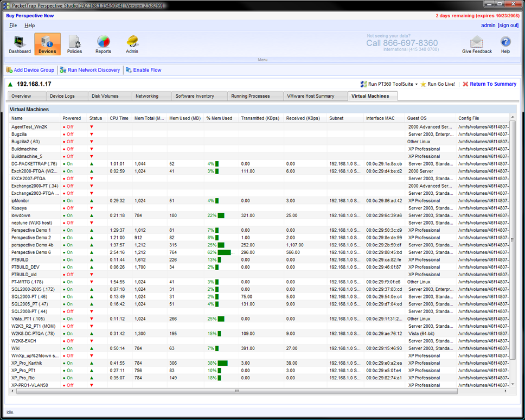This screenshot has width=525, height=420.
Task: Click the Run Network Discovery link text
Action: coord(94,70)
